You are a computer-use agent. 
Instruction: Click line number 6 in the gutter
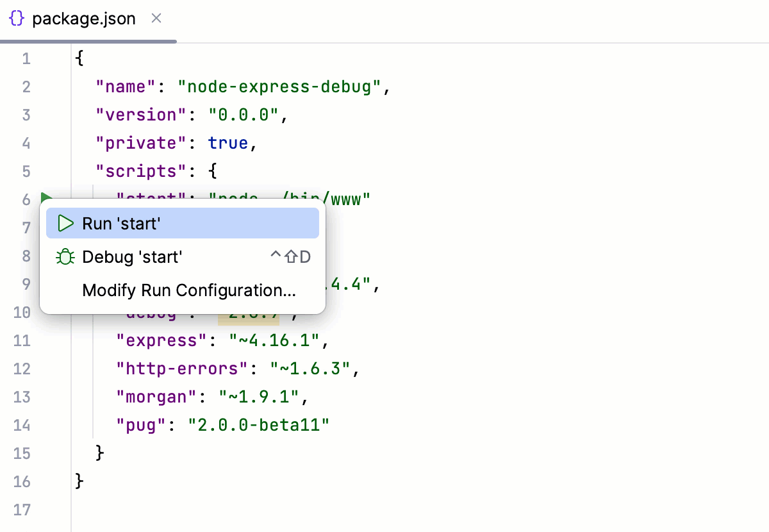26,199
